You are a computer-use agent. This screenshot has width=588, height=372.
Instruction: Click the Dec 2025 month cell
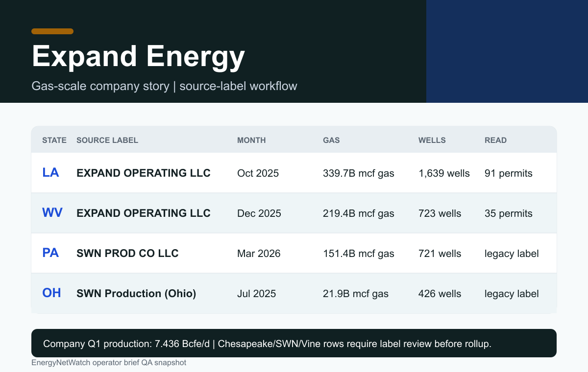point(259,213)
